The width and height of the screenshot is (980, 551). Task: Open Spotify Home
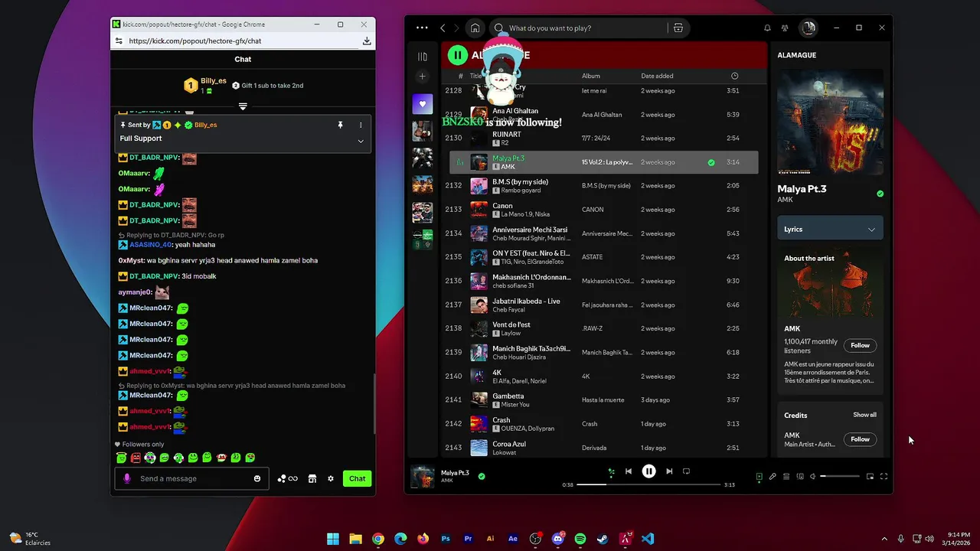[475, 28]
